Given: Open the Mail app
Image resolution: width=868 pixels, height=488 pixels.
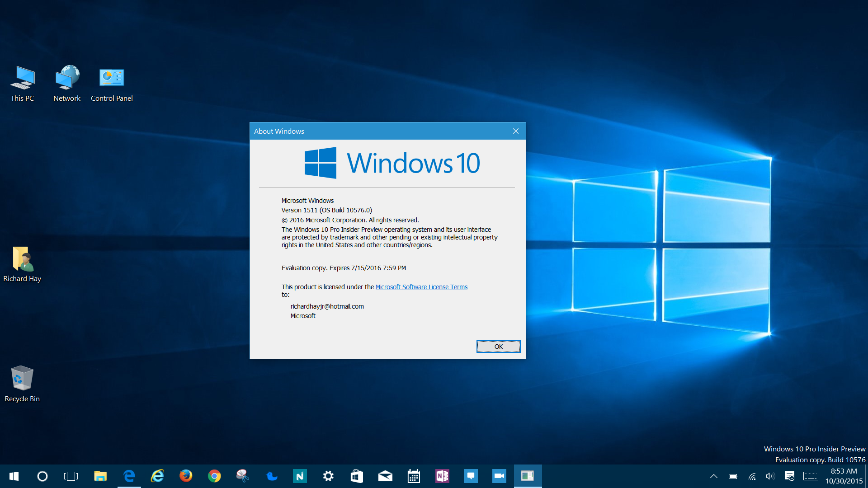Looking at the screenshot, I should 385,476.
